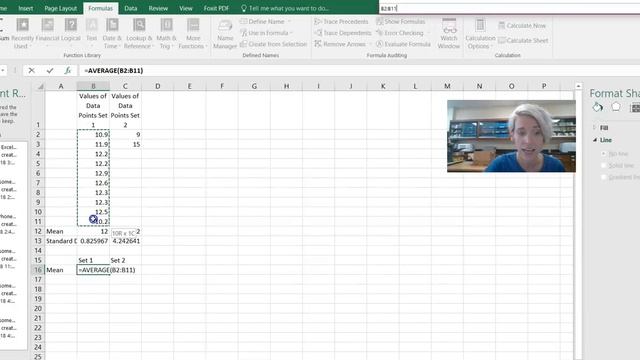
Task: Click scroll up arrow on vertical scrollbar
Action: [x=578, y=86]
